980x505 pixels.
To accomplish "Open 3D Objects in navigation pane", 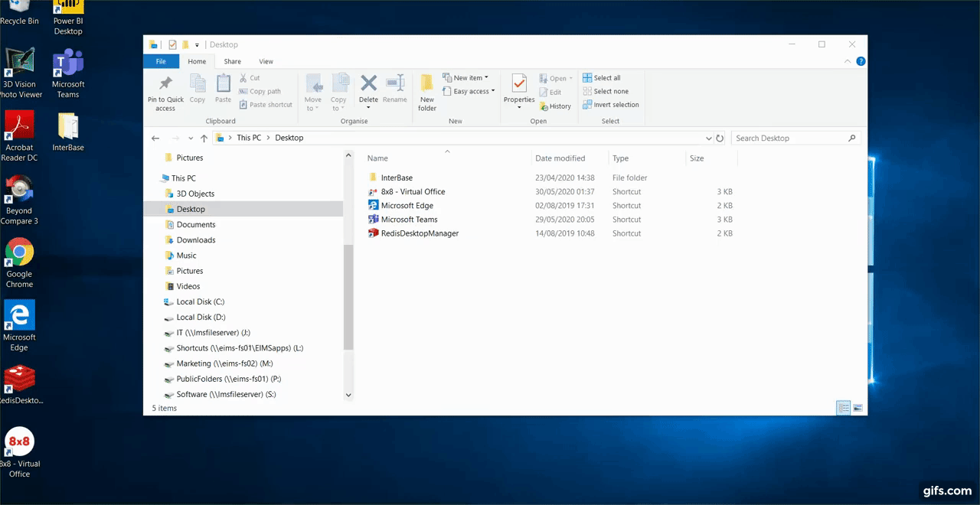I will 195,194.
